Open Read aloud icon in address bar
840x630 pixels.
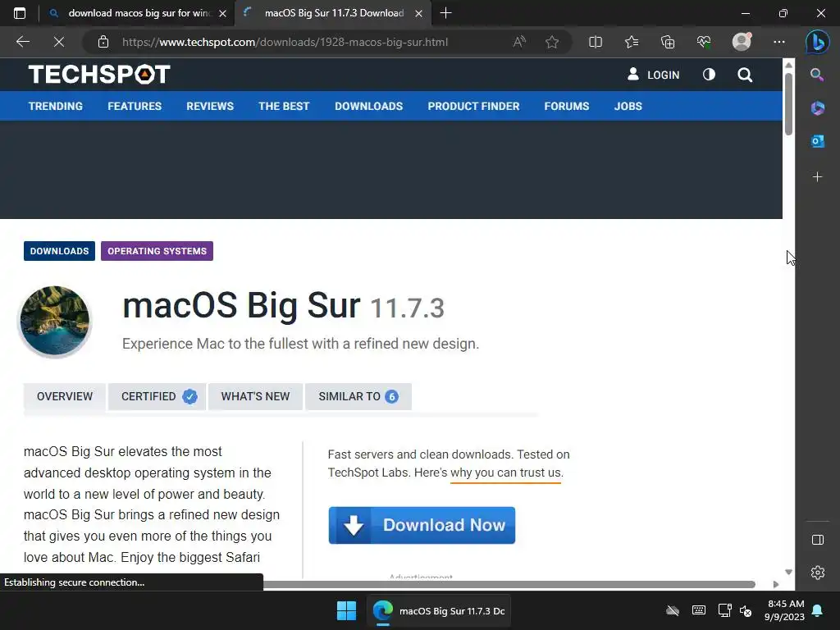pyautogui.click(x=519, y=42)
